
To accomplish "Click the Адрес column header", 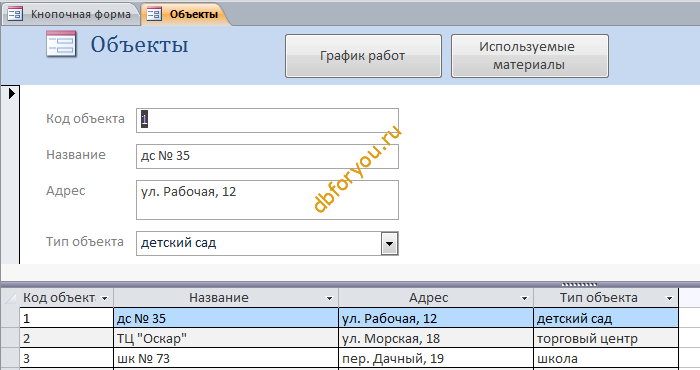I will click(x=436, y=298).
